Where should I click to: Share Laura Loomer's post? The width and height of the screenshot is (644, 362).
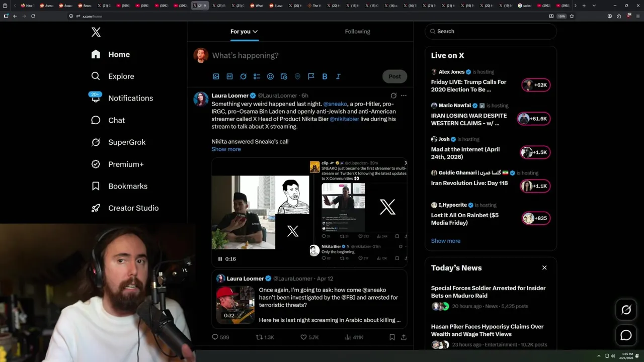click(404, 337)
